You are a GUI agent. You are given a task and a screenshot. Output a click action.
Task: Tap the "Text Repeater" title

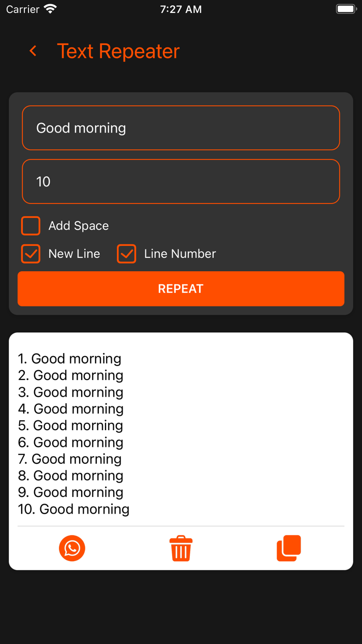(x=118, y=51)
